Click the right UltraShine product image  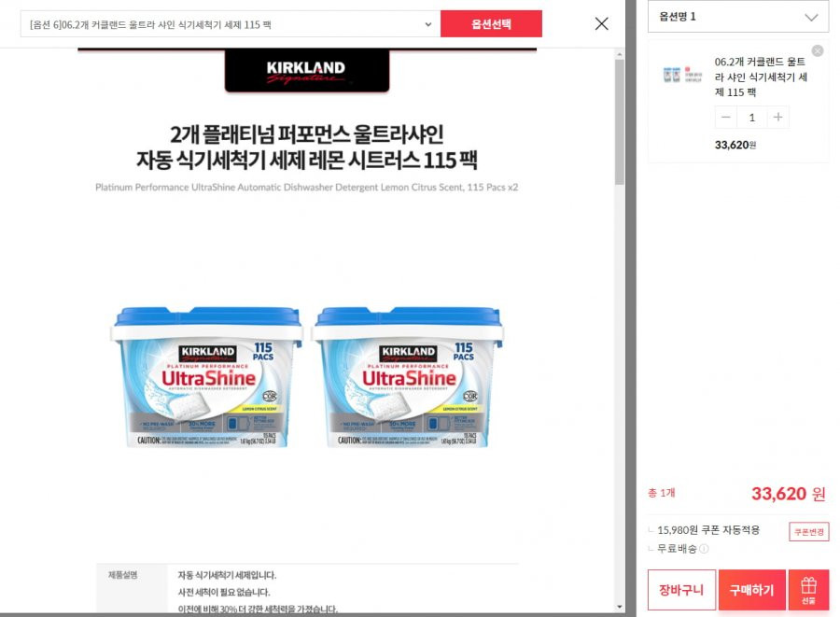click(408, 376)
